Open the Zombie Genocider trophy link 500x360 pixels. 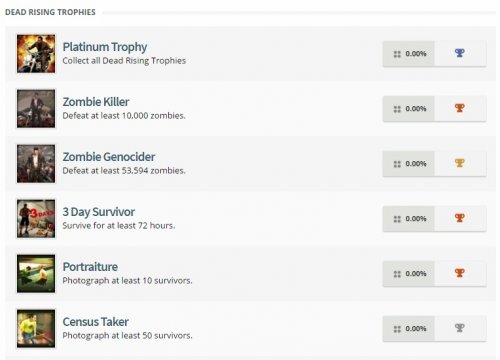109,157
